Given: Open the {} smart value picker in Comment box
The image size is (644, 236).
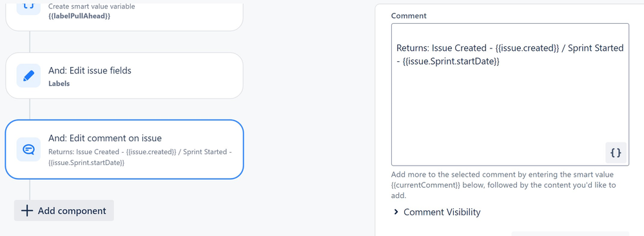Looking at the screenshot, I should click(616, 153).
